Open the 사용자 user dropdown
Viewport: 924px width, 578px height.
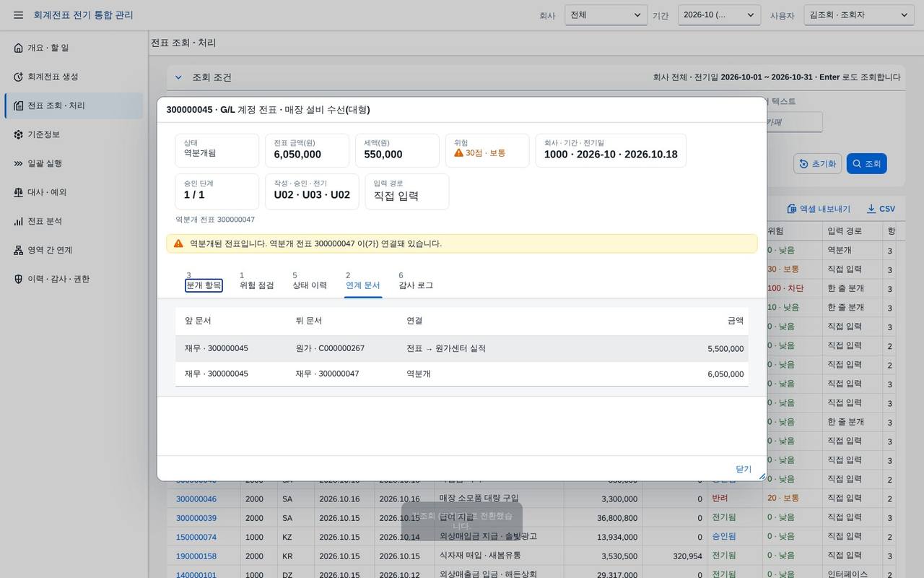tap(859, 15)
